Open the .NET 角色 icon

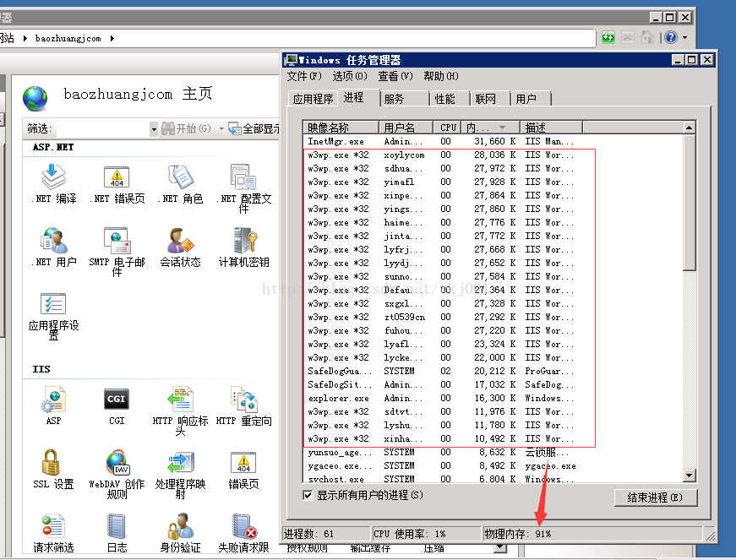click(180, 177)
